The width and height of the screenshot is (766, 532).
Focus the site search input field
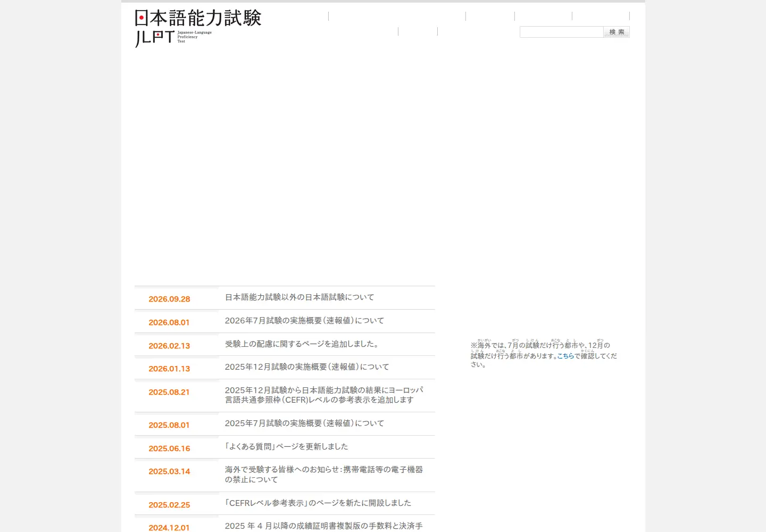tap(561, 32)
